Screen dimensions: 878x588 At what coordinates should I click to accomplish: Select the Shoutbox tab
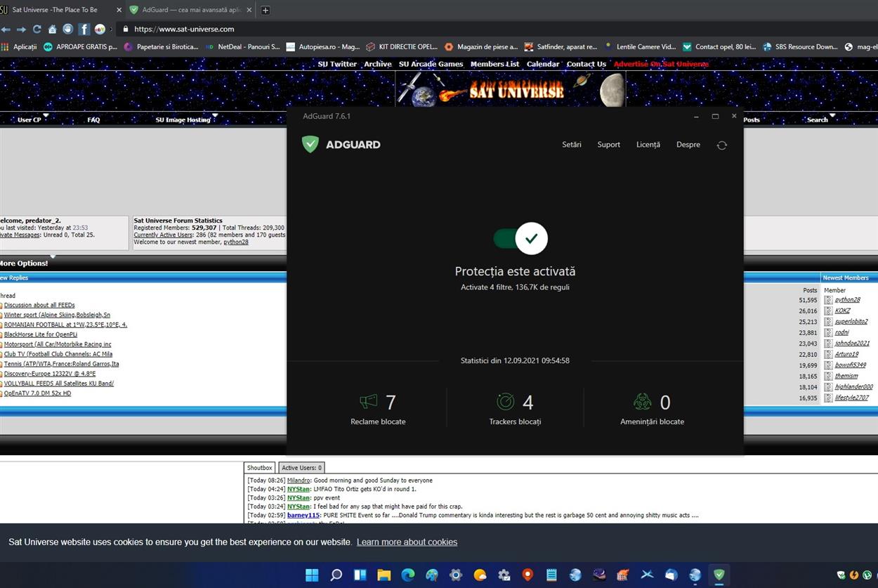click(260, 468)
